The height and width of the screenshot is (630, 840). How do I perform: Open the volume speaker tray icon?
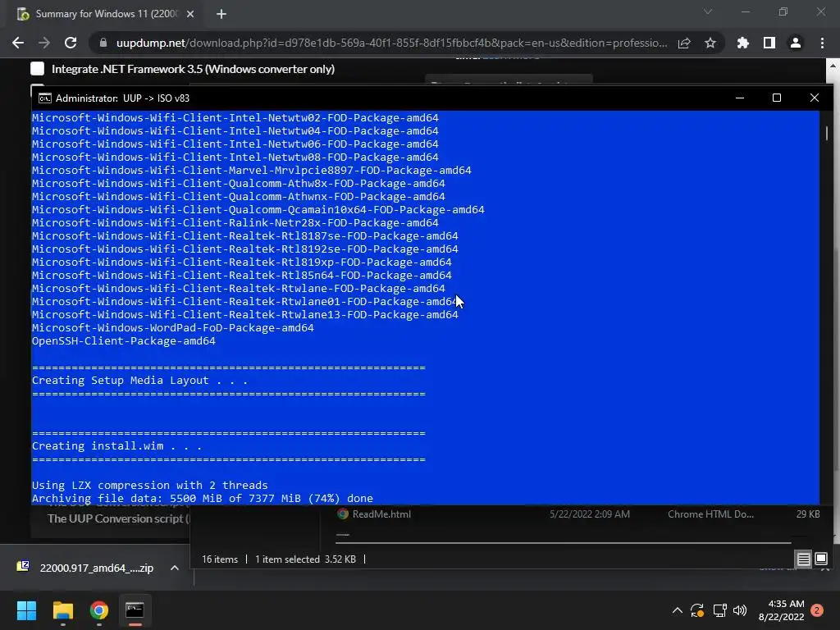click(x=740, y=610)
